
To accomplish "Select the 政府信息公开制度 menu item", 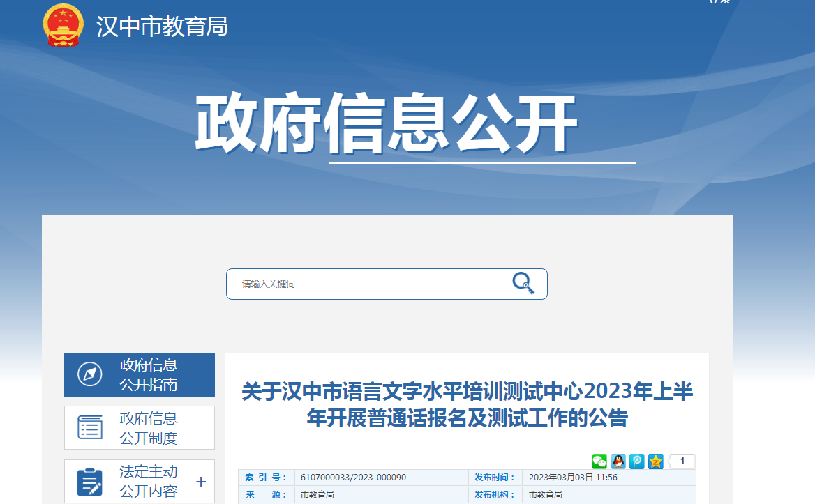I will (x=148, y=428).
